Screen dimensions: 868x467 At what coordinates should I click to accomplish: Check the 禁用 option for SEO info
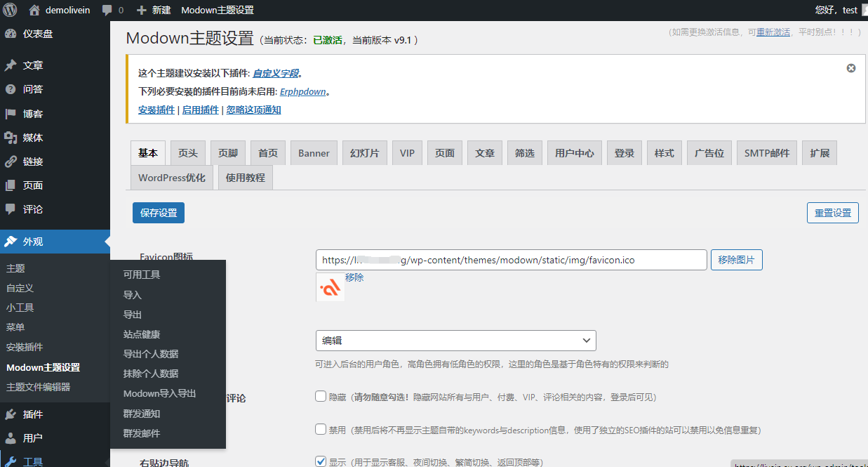coord(320,430)
